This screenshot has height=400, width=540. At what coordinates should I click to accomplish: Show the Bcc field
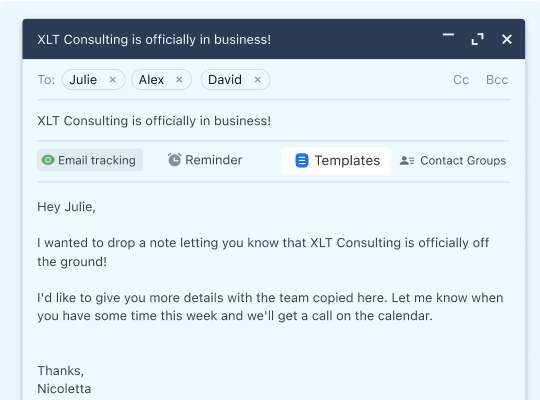[497, 80]
